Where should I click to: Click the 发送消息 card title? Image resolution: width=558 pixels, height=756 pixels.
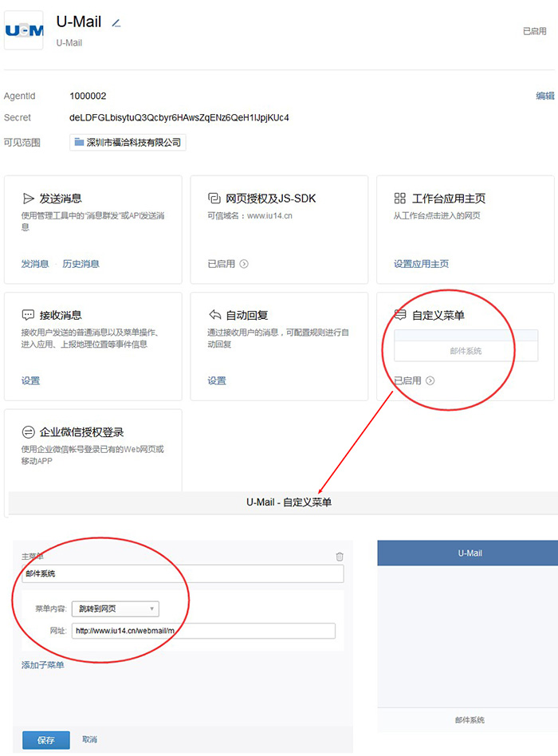click(x=61, y=199)
